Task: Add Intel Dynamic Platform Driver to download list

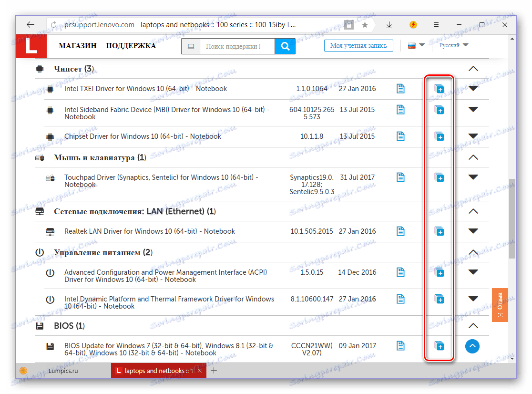Action: coord(439,299)
